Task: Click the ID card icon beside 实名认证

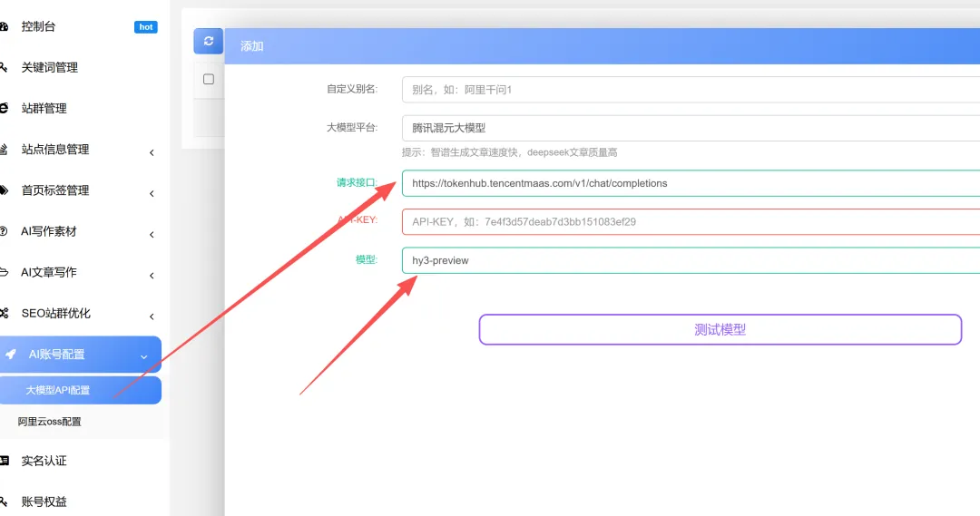Action: 4,461
